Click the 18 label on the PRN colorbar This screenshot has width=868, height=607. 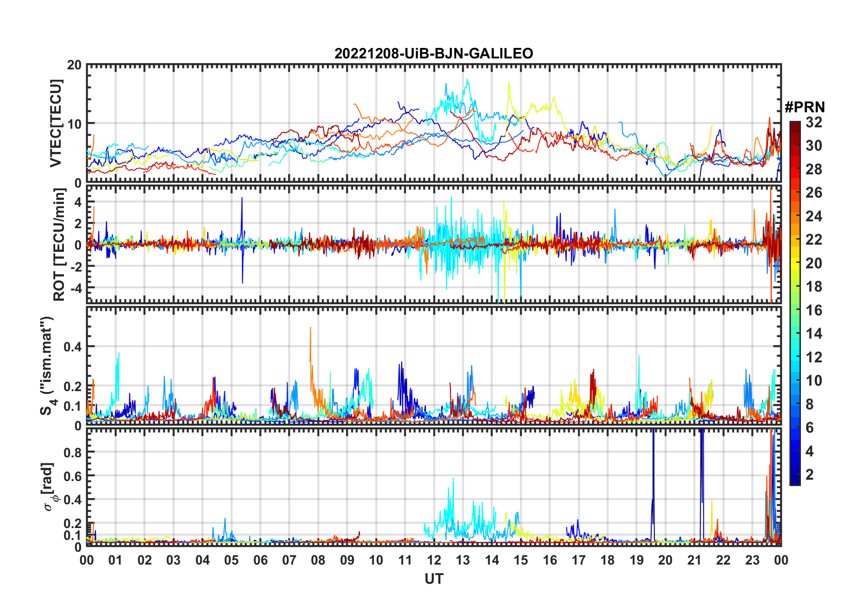(x=814, y=287)
